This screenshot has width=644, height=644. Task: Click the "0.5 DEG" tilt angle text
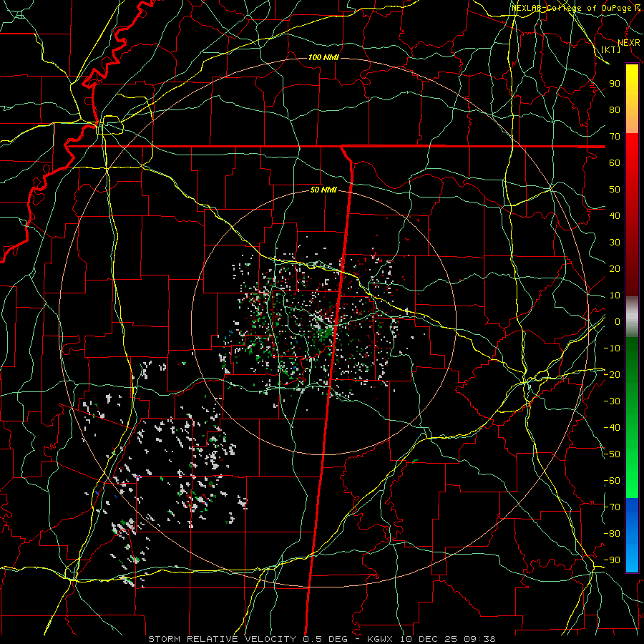pos(325,639)
